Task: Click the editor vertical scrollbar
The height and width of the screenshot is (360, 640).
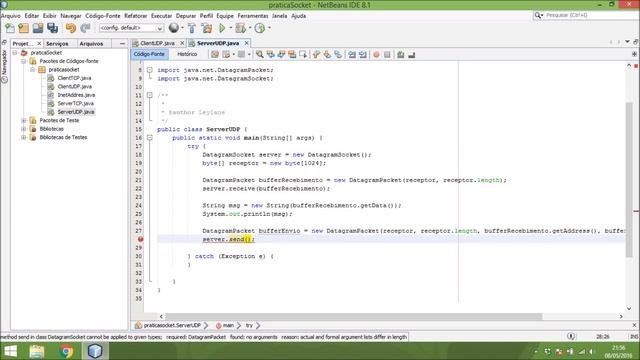Action: [x=629, y=180]
